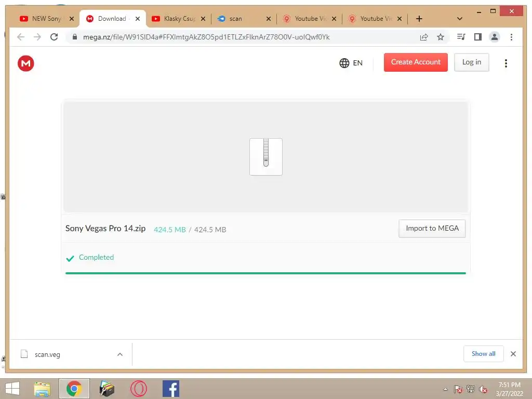Click the site padlock icon

(75, 37)
